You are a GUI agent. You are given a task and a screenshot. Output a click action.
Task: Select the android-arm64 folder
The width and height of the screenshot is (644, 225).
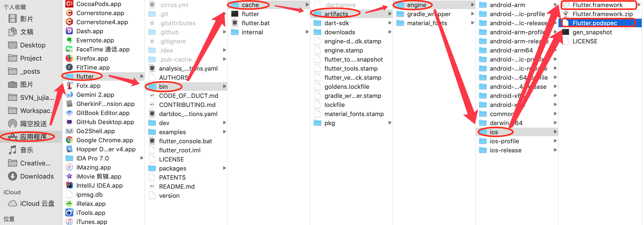click(x=517, y=50)
